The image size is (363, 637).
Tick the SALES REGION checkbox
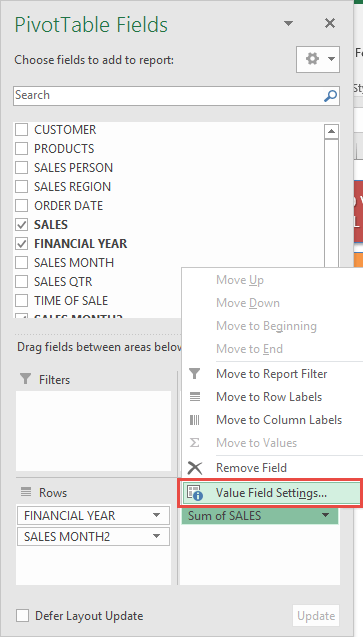pyautogui.click(x=22, y=186)
